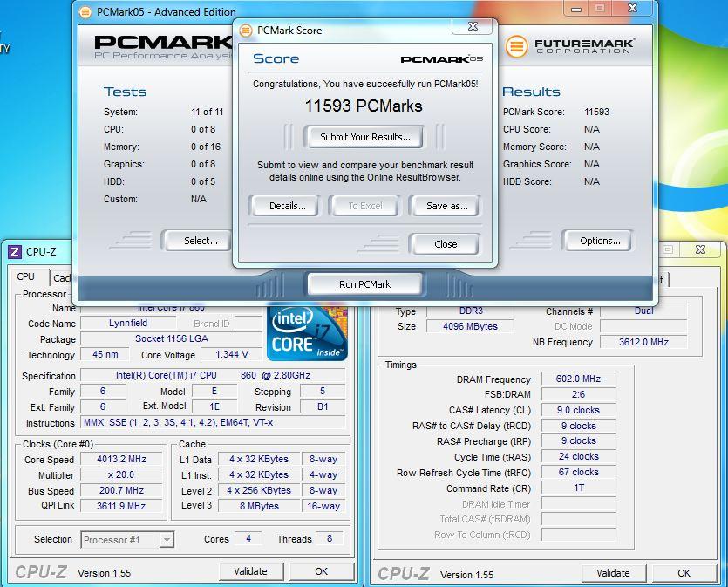Click Cores value 4
Viewport: 728px width, 587px height.
[248, 539]
